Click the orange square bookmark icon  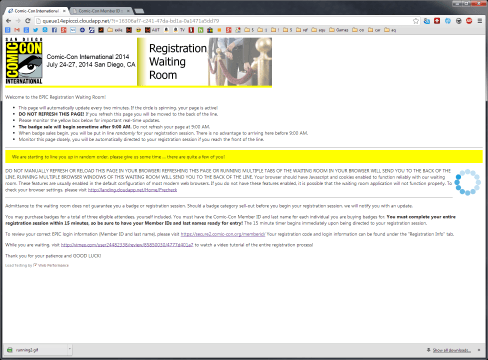tap(219, 30)
